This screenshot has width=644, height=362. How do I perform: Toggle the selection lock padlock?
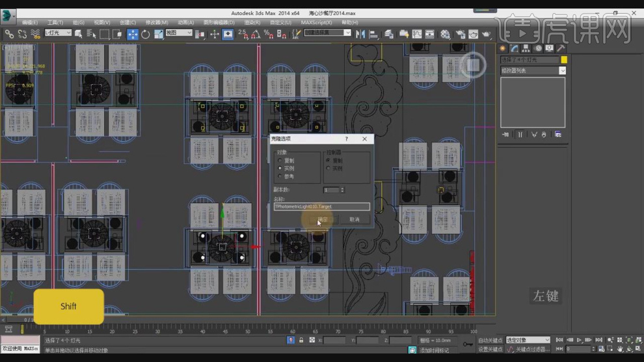301,341
